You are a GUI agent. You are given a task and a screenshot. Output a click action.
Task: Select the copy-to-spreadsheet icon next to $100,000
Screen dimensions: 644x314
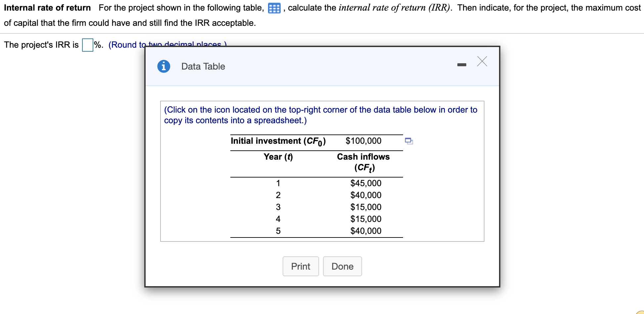coord(408,140)
